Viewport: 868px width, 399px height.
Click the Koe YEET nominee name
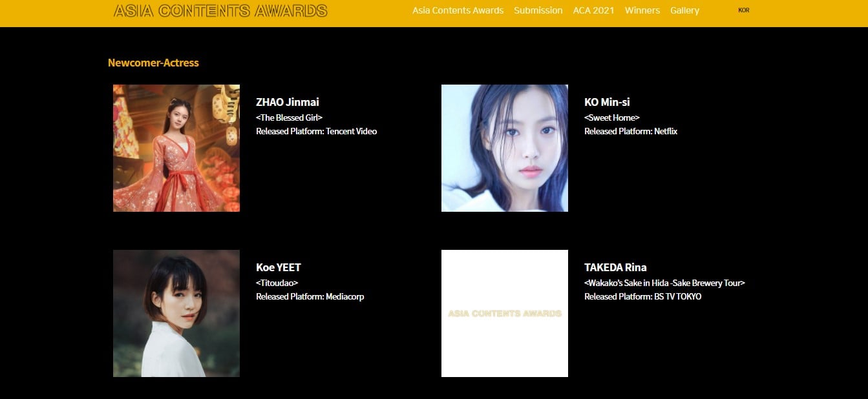(x=279, y=267)
